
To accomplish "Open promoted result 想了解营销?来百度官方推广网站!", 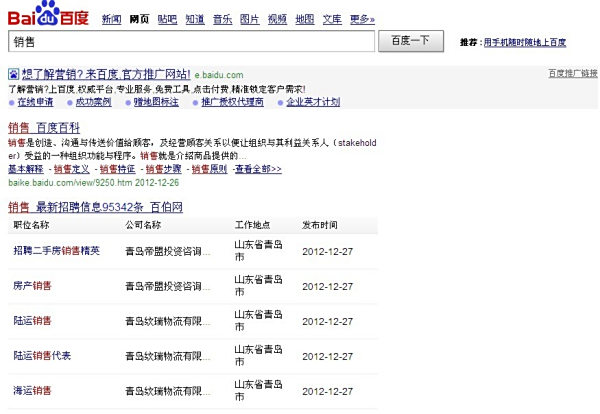I will click(x=106, y=74).
